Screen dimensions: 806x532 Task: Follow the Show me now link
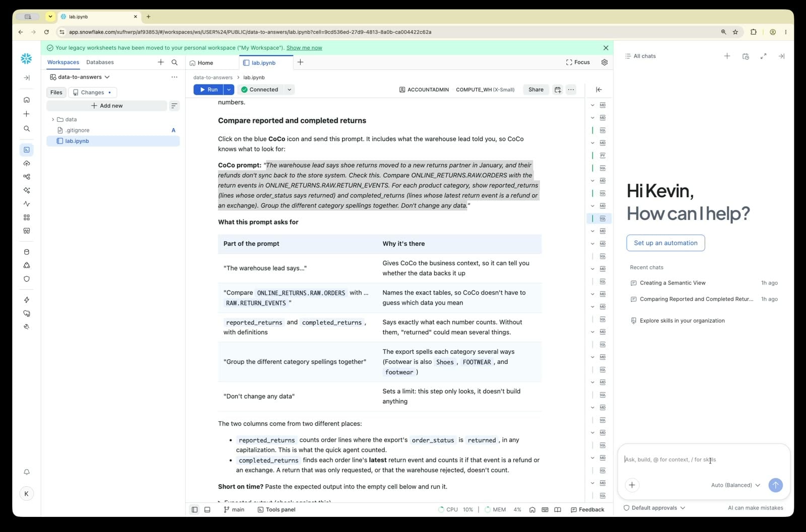coord(304,48)
